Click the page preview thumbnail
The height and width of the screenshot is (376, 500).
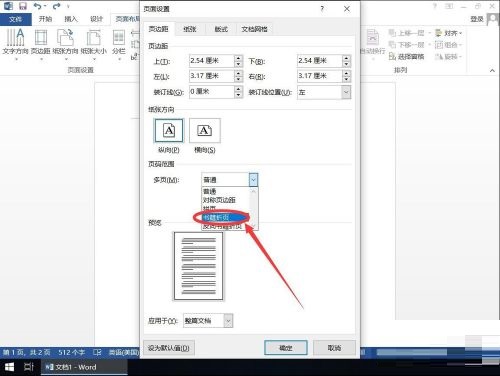click(198, 266)
